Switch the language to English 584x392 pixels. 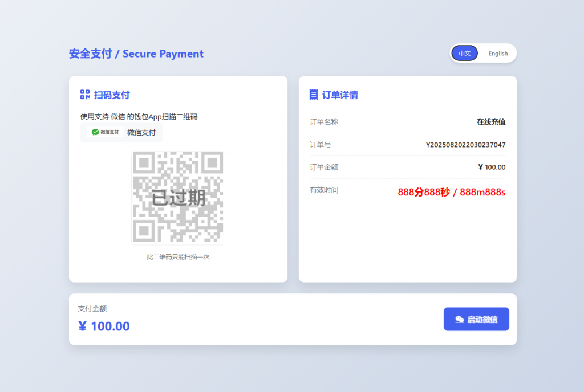point(497,53)
